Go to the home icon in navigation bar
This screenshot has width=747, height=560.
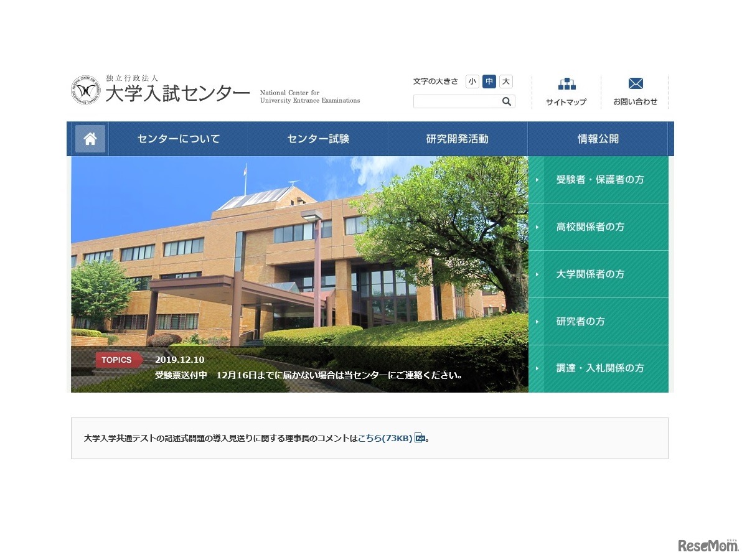90,139
